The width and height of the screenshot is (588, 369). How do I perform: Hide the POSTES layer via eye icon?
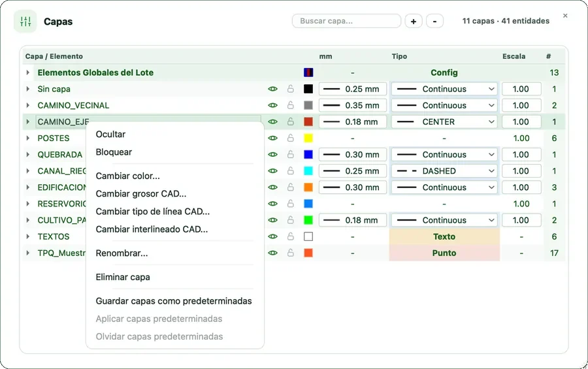[x=272, y=138]
